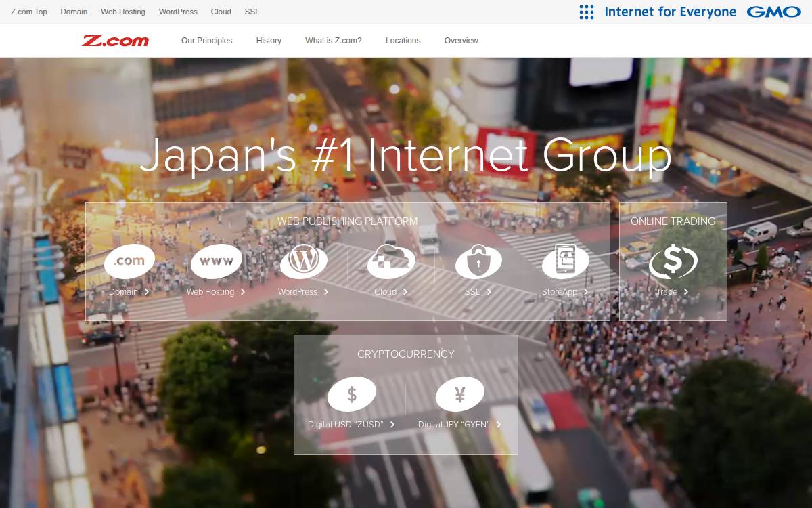
Task: Click the Z.com red logo
Action: coord(115,41)
